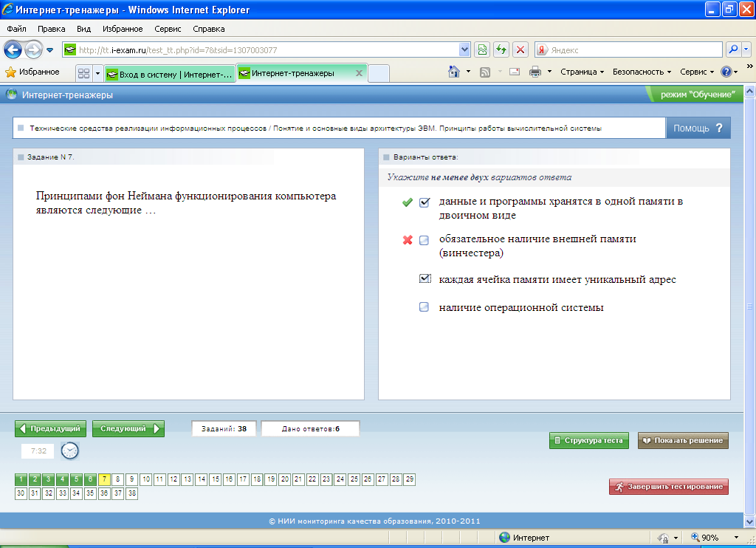
Task: Jump to question 22
Action: [x=312, y=479]
